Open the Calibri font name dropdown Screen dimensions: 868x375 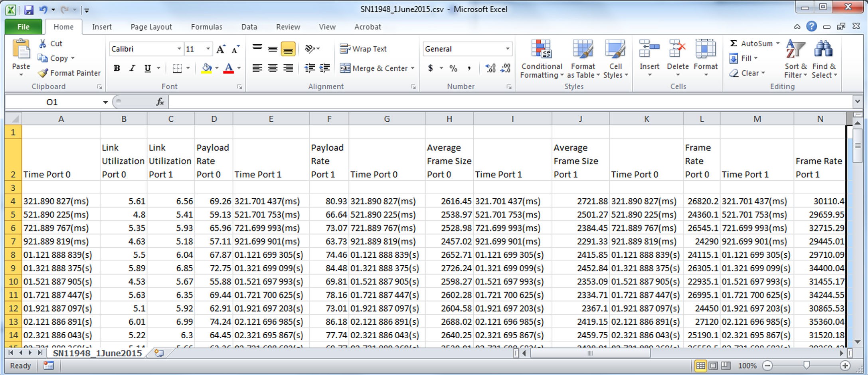(179, 49)
